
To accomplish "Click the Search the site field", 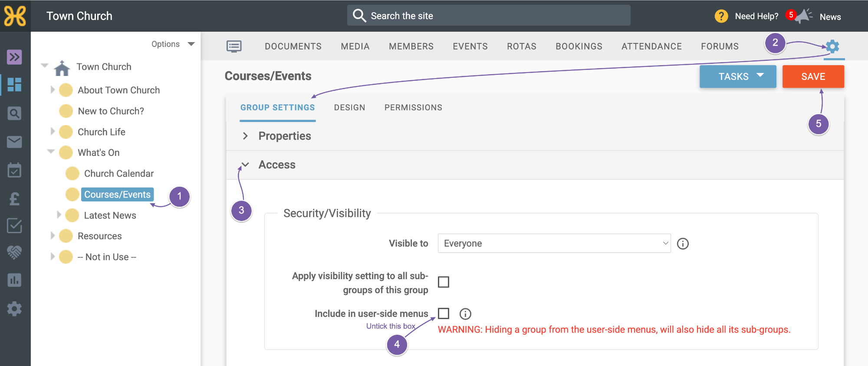I will pyautogui.click(x=489, y=16).
